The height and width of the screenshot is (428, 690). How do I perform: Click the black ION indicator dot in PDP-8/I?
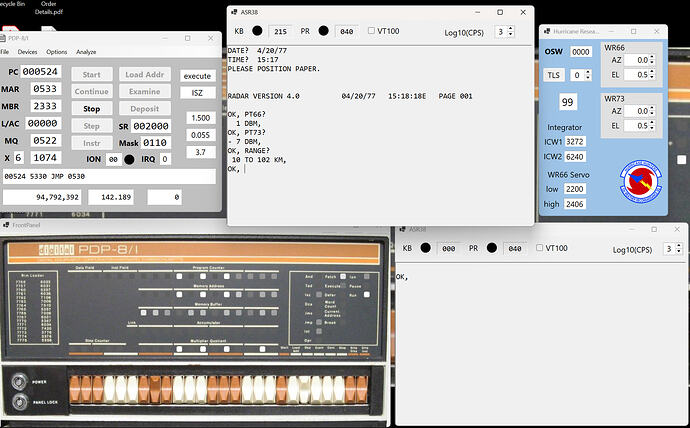coord(129,159)
